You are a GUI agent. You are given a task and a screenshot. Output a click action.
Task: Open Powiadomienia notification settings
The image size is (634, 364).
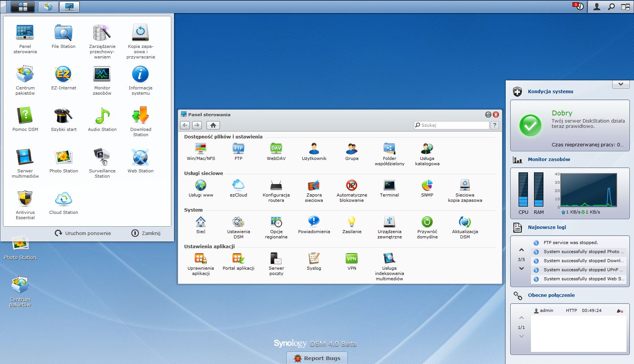pos(314,225)
